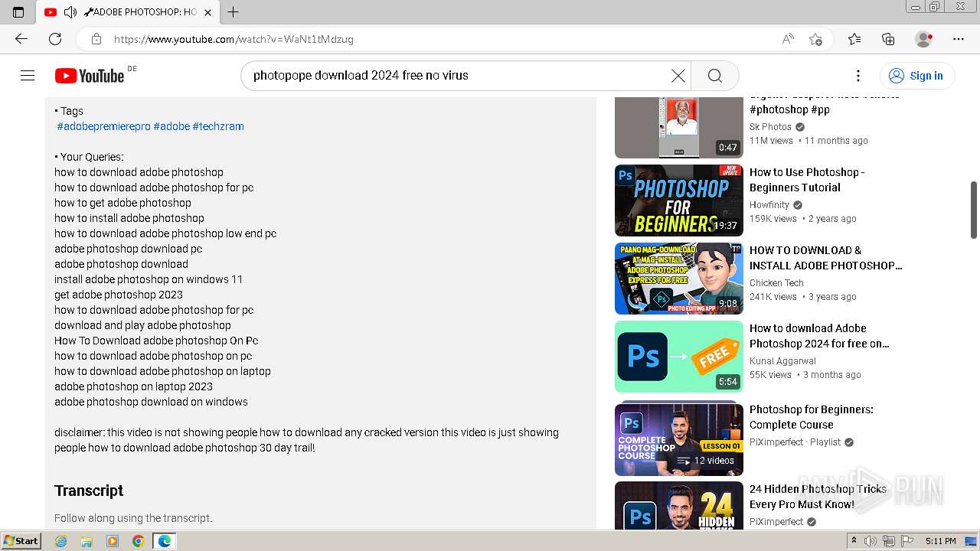Open 'How to download Adobe Photoshop 2024' title
980x551 pixels.
(x=819, y=336)
